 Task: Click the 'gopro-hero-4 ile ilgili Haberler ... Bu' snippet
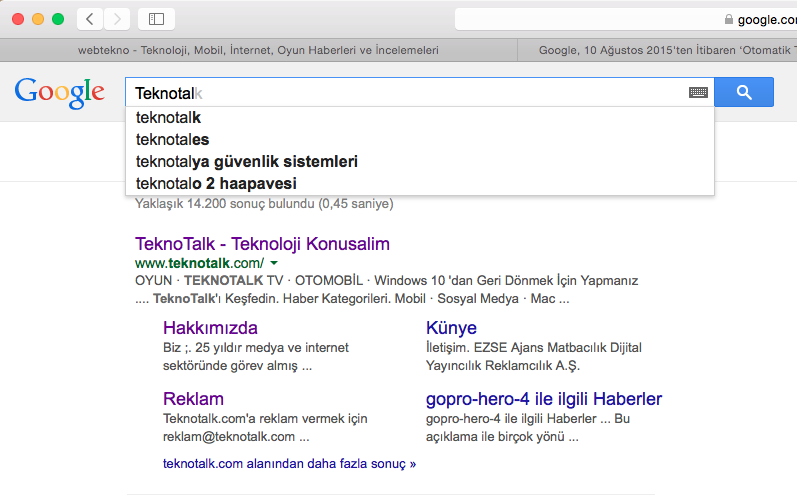[x=528, y=428]
